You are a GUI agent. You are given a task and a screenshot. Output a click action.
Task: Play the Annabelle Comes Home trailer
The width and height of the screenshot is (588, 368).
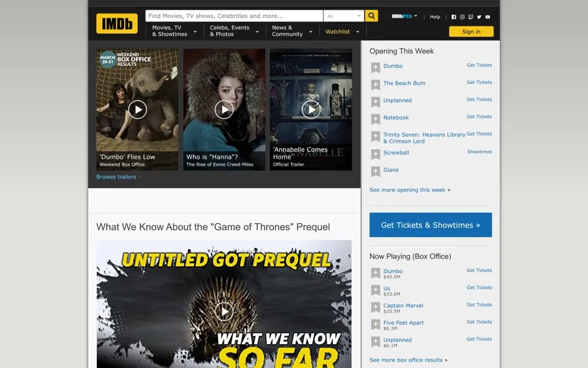pos(311,110)
